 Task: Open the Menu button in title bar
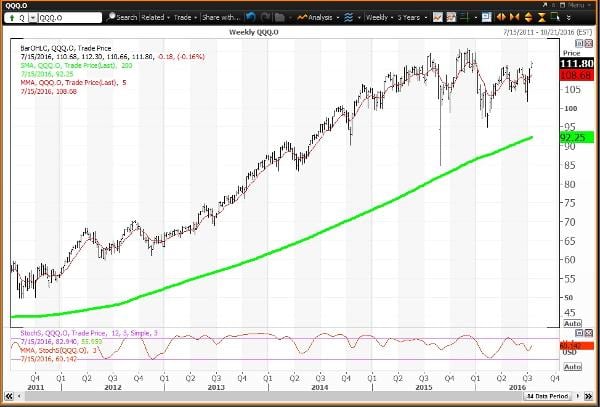pos(579,5)
